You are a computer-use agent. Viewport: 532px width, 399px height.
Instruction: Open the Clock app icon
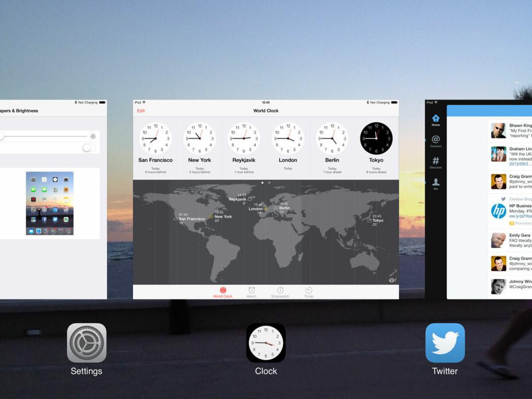pyautogui.click(x=266, y=343)
